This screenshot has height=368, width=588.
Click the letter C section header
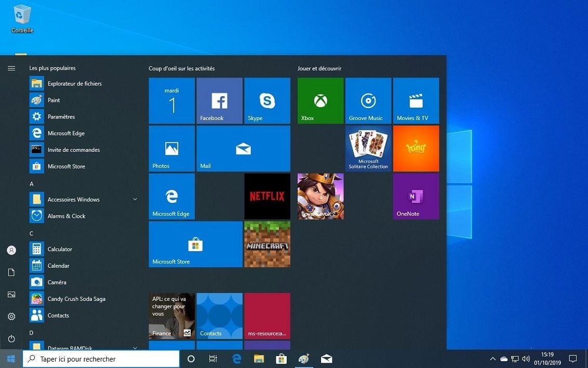32,233
